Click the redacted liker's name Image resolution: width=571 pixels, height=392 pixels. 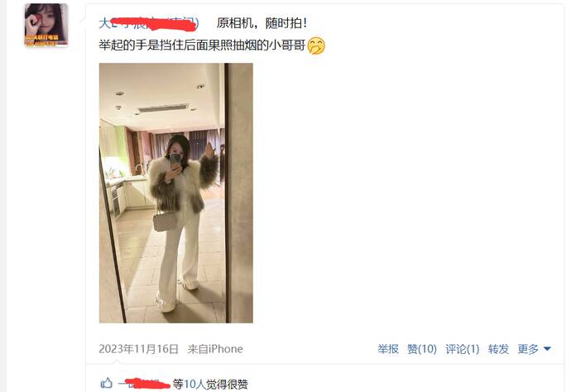(x=144, y=383)
